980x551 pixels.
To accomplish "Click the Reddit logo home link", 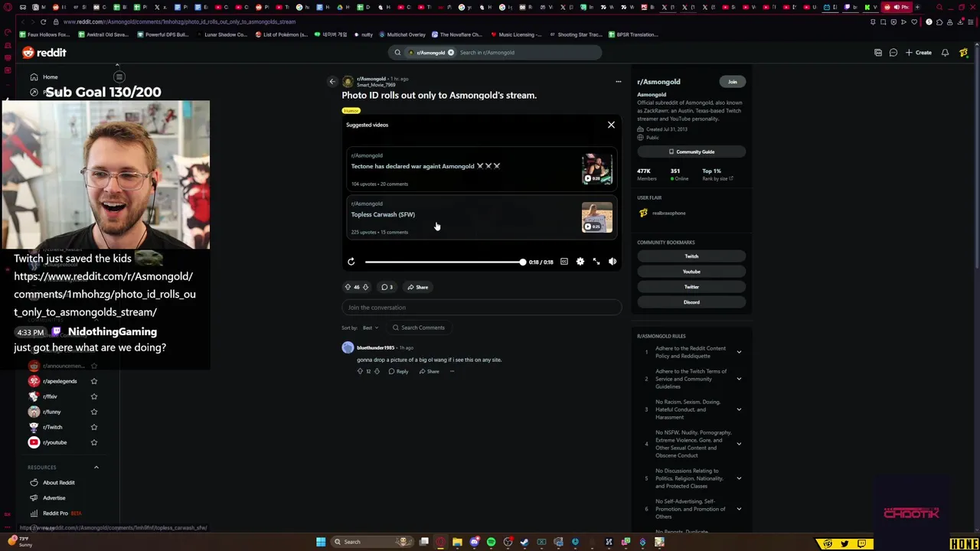I will [x=44, y=53].
